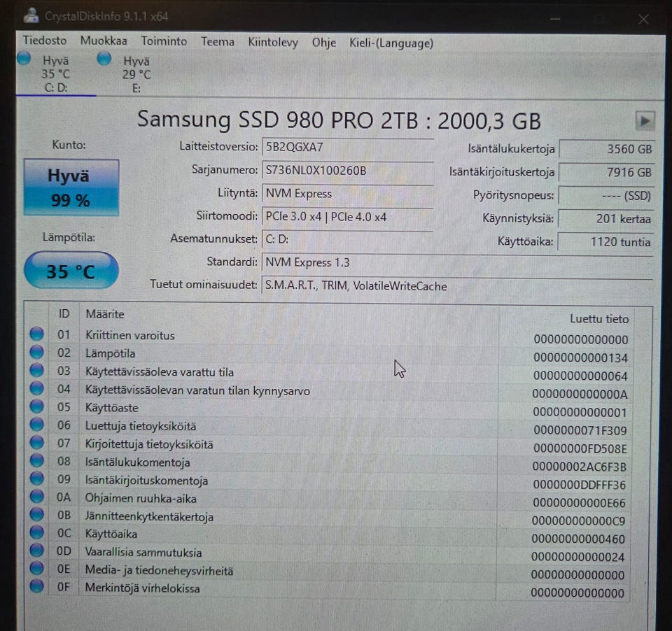Viewport: 672px width, 631px height.
Task: Click status orb of row 04 kynnysarvo
Action: pos(37,388)
